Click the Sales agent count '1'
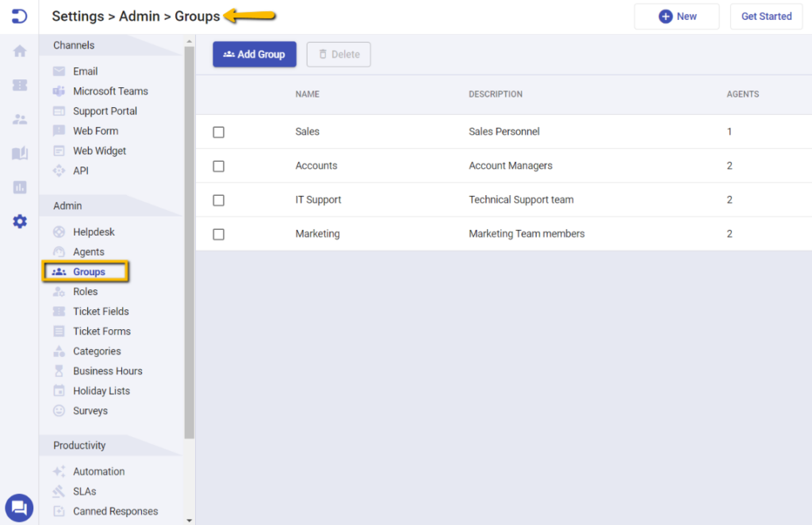Screen dimensions: 812x525 (730, 132)
